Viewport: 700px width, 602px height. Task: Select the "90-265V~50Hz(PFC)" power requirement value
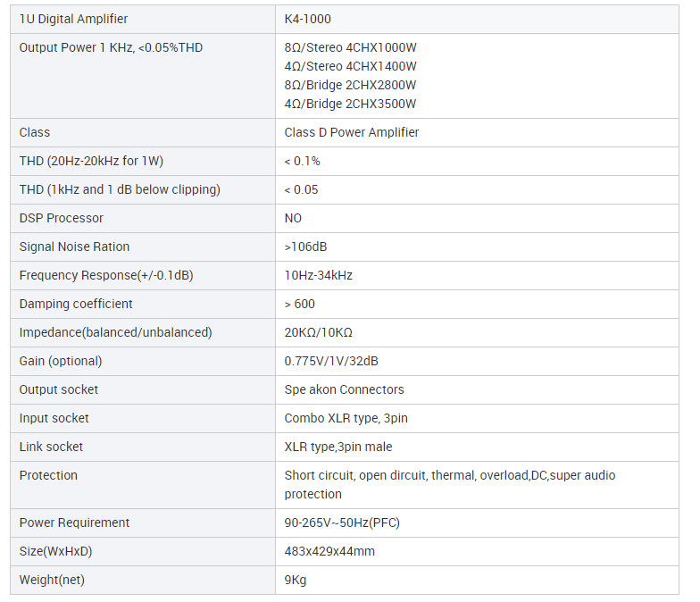[x=341, y=523]
